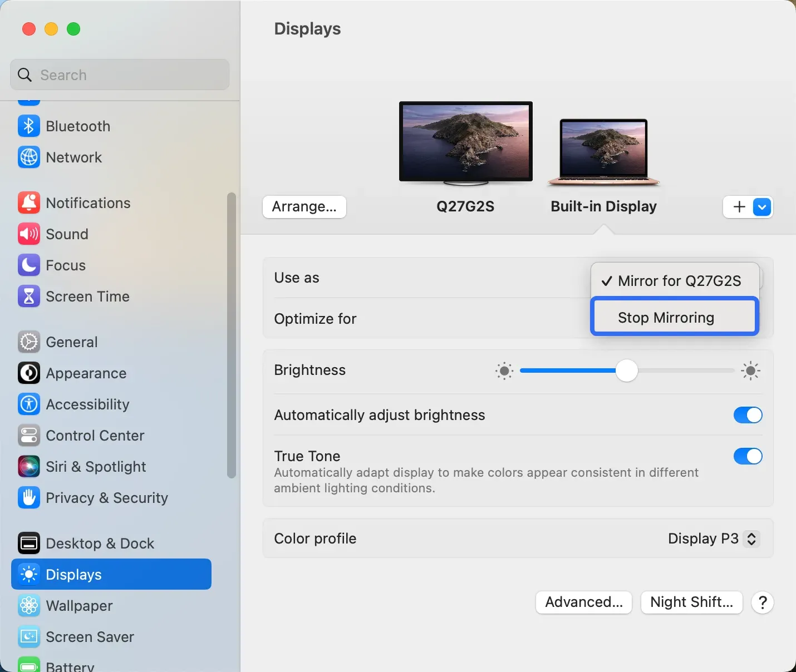Screen dimensions: 796x672
Task: Open the Wallpaper sidebar label
Action: click(x=79, y=606)
